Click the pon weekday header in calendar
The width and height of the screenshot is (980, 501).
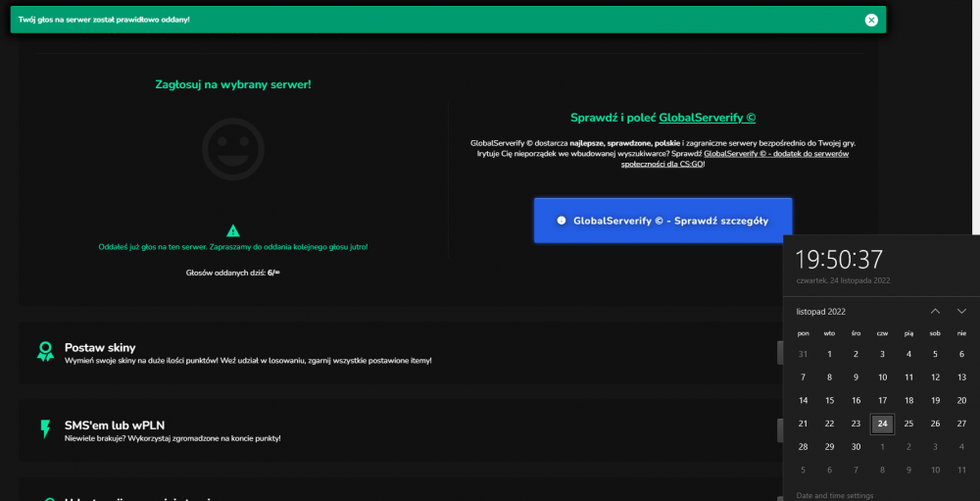coord(804,333)
